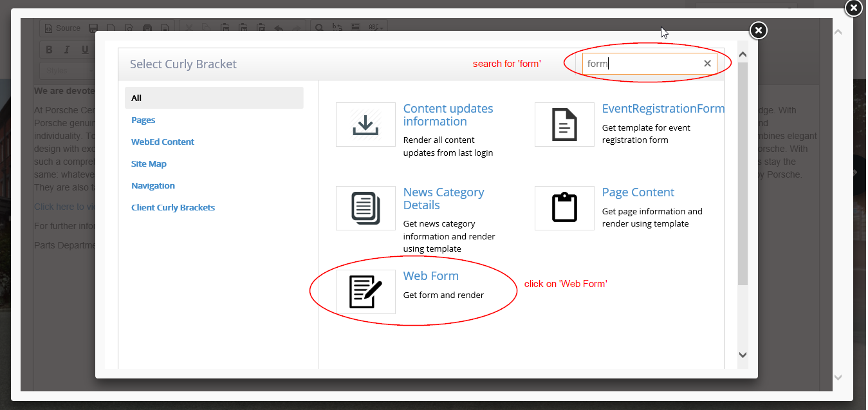Open the spell check ABC dropdown
Image resolution: width=868 pixels, height=410 pixels.
[x=375, y=28]
